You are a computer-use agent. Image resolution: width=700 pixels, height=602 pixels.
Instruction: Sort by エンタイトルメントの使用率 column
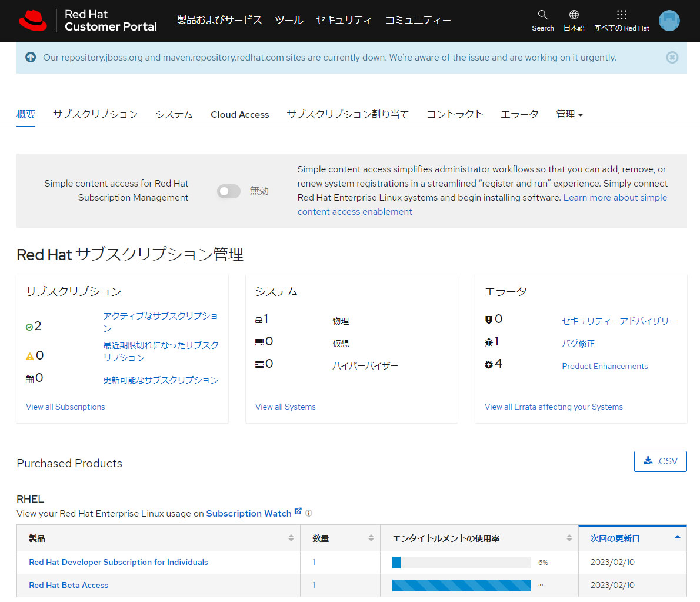point(479,538)
